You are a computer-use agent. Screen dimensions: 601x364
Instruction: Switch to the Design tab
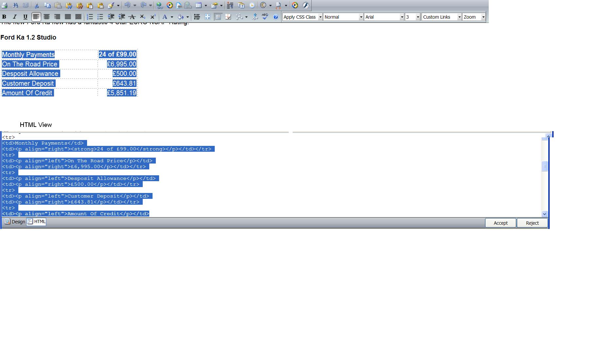pos(15,222)
